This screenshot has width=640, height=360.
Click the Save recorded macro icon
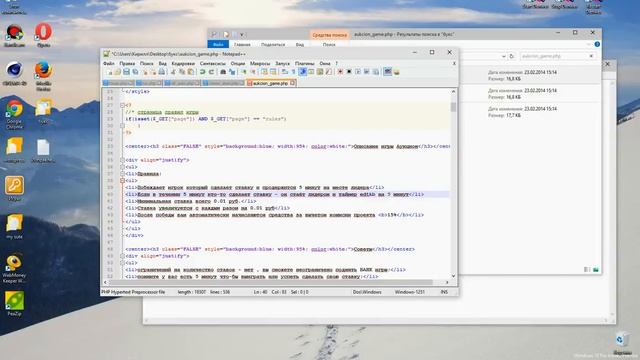(x=375, y=72)
